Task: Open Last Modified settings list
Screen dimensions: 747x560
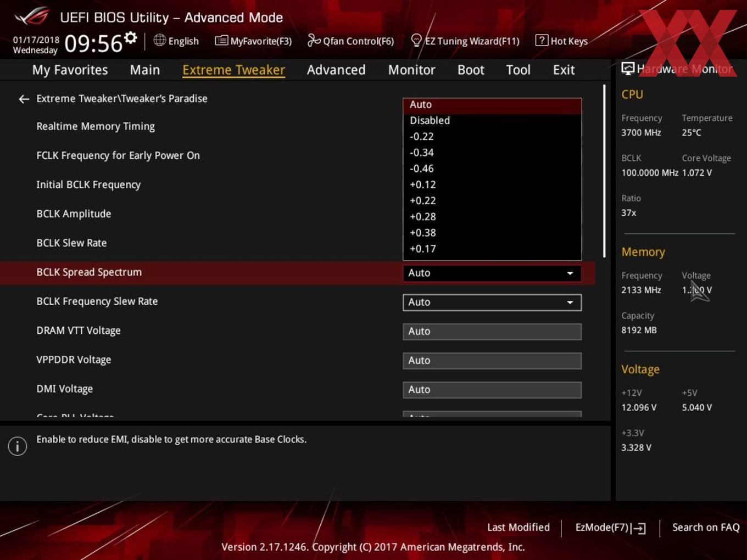Action: (518, 528)
